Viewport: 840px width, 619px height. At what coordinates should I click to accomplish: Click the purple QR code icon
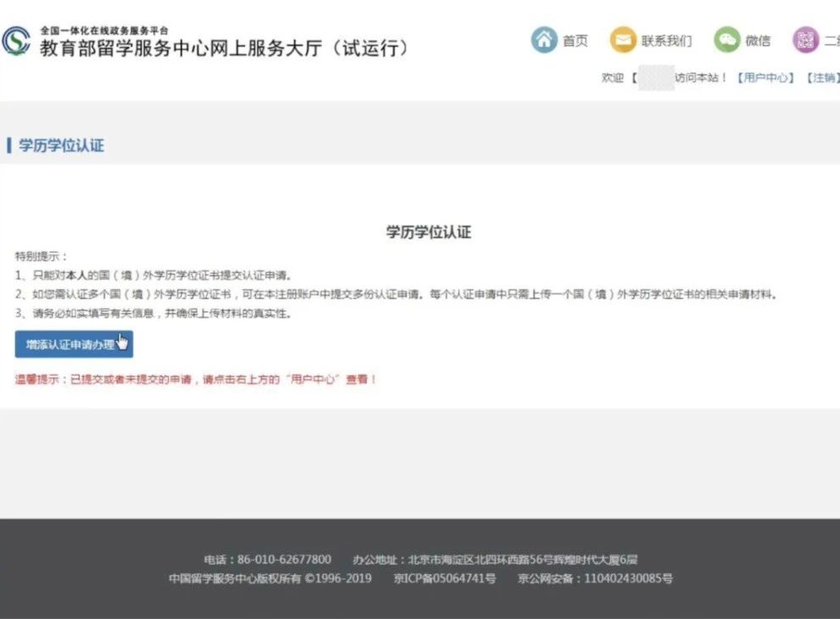tap(806, 40)
